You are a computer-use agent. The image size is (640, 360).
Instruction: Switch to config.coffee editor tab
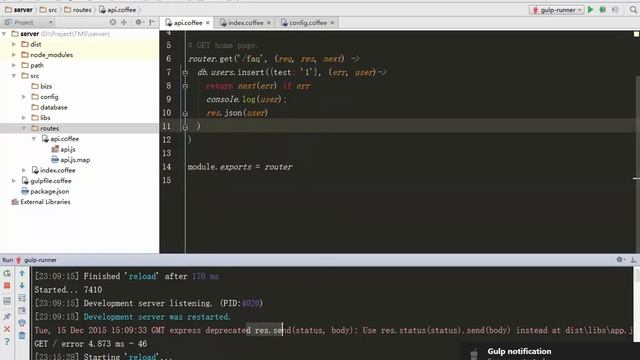click(307, 23)
